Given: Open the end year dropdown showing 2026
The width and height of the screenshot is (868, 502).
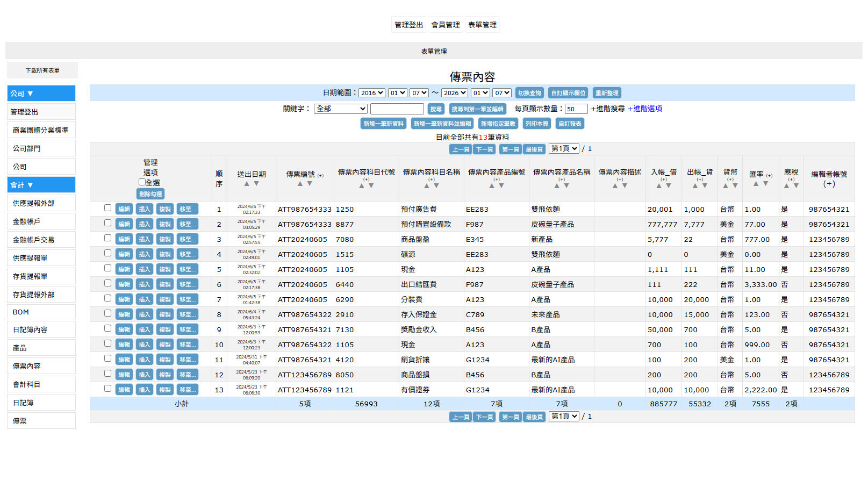Looking at the screenshot, I should tap(455, 93).
